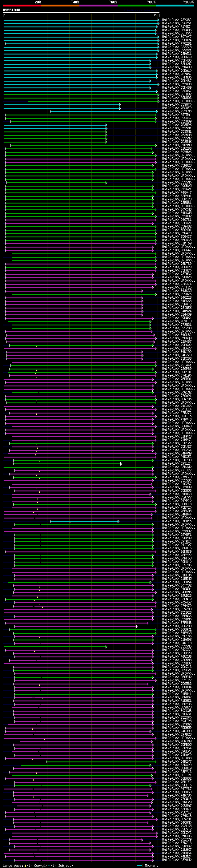Select the UniRef100_A4EMZ4 label
This screenshot has width=197, height=868.
177,856
